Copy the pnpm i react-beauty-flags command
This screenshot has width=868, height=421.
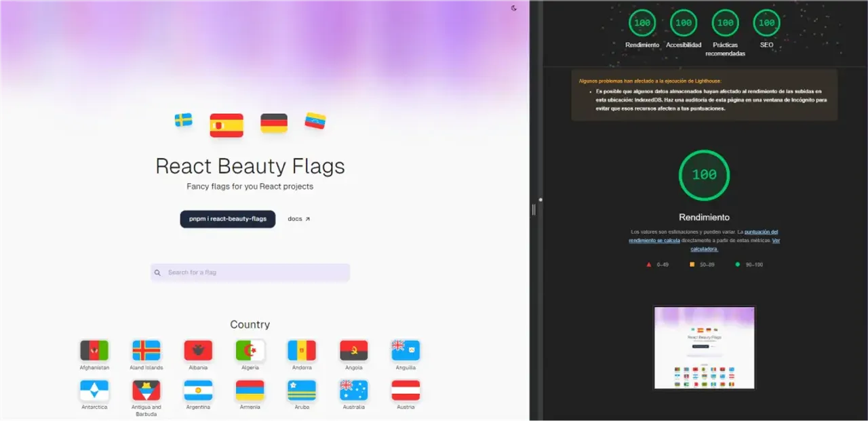pyautogui.click(x=228, y=219)
